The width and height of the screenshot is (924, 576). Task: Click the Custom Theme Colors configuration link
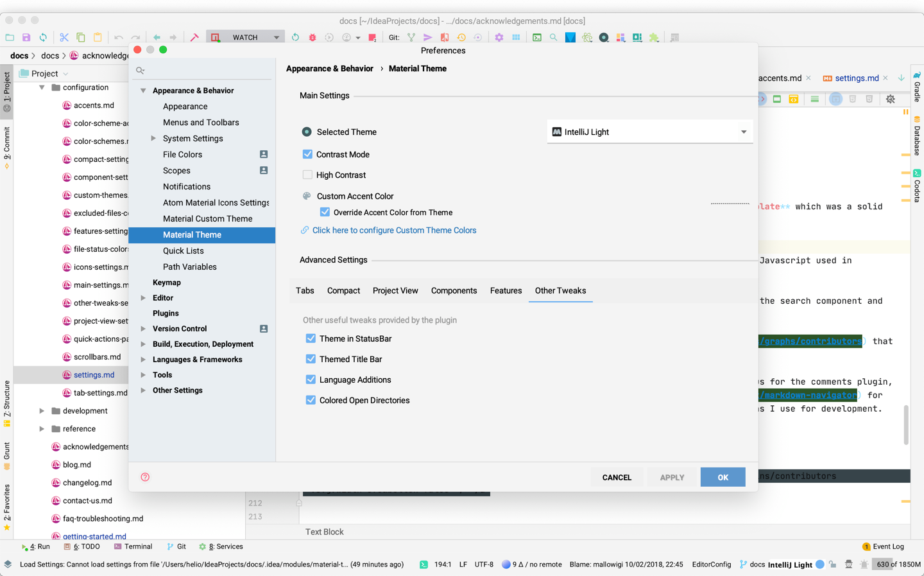pos(394,230)
